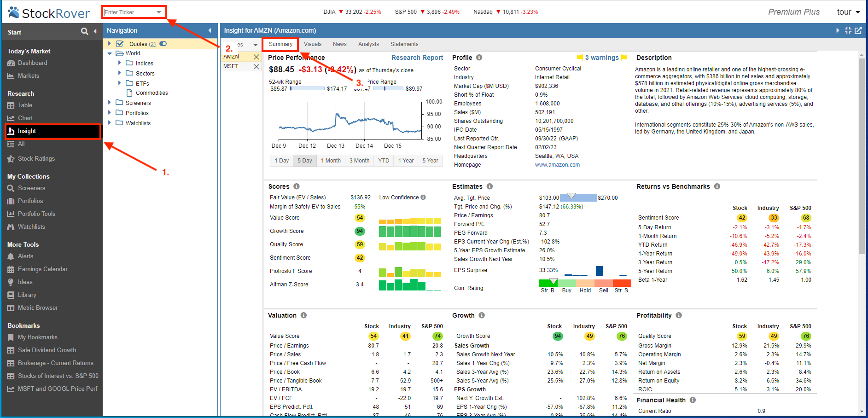
Task: Open the tour user menu dropdown
Action: pos(857,12)
